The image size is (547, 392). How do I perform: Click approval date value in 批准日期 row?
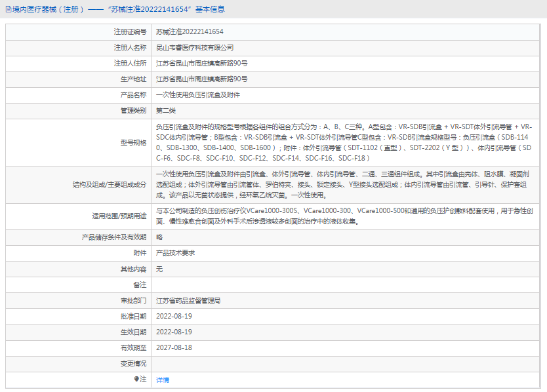pos(174,317)
